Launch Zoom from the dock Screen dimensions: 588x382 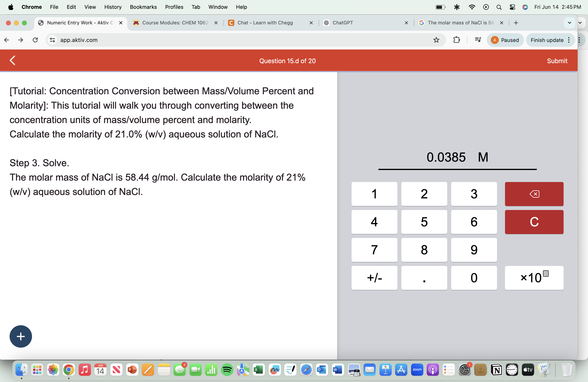pyautogui.click(x=417, y=370)
